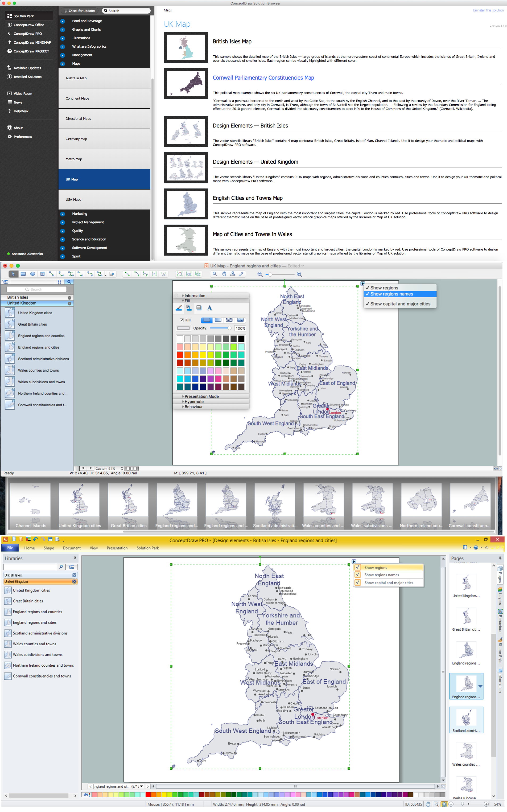Image resolution: width=507 pixels, height=812 pixels.
Task: Open the Shape ribbon tab
Action: point(49,548)
